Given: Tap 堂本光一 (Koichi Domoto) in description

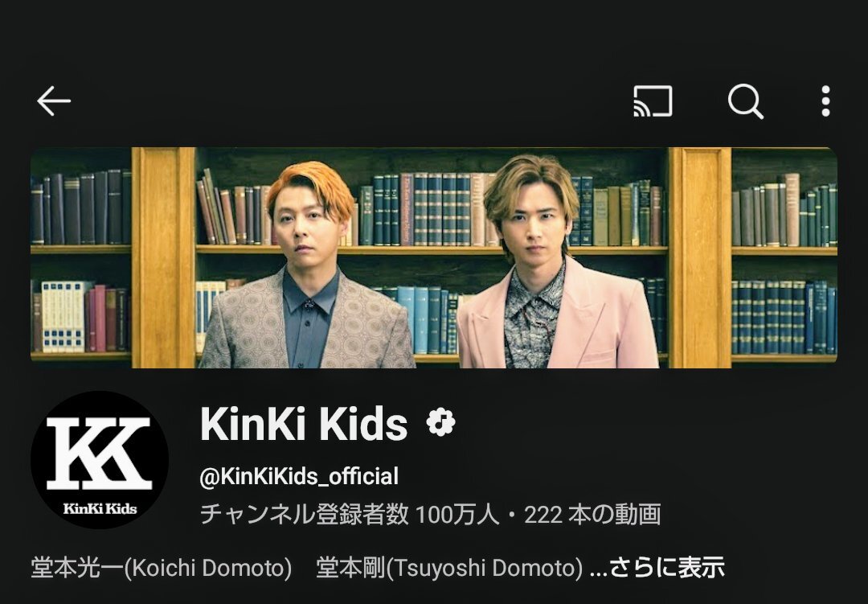Looking at the screenshot, I should (161, 568).
